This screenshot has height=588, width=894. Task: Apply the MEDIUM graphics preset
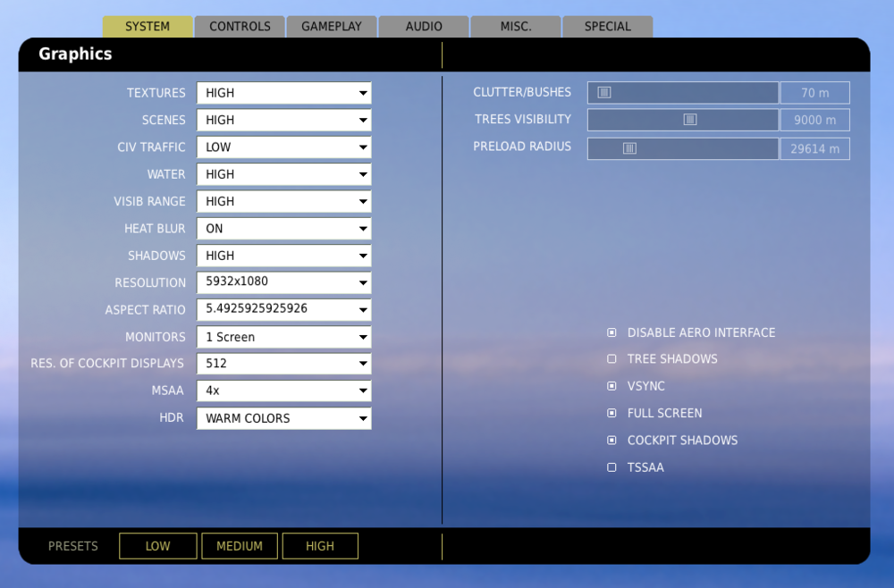[239, 545]
